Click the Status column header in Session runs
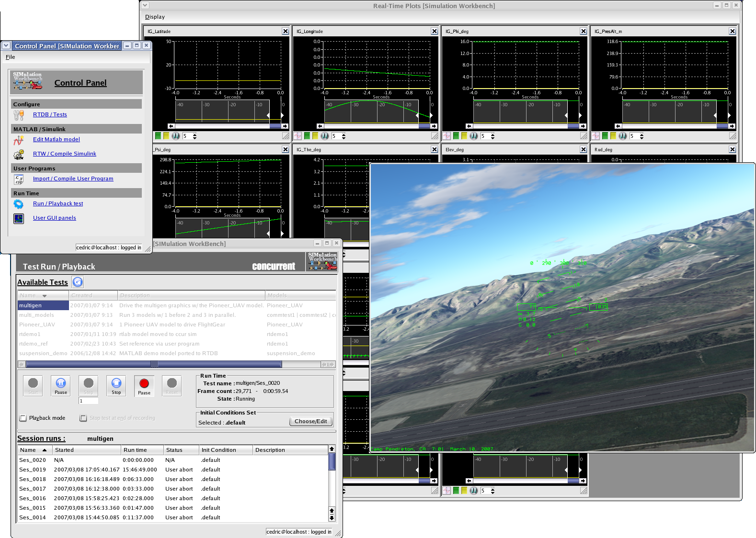Screen dimensions: 756x538 pyautogui.click(x=181, y=450)
